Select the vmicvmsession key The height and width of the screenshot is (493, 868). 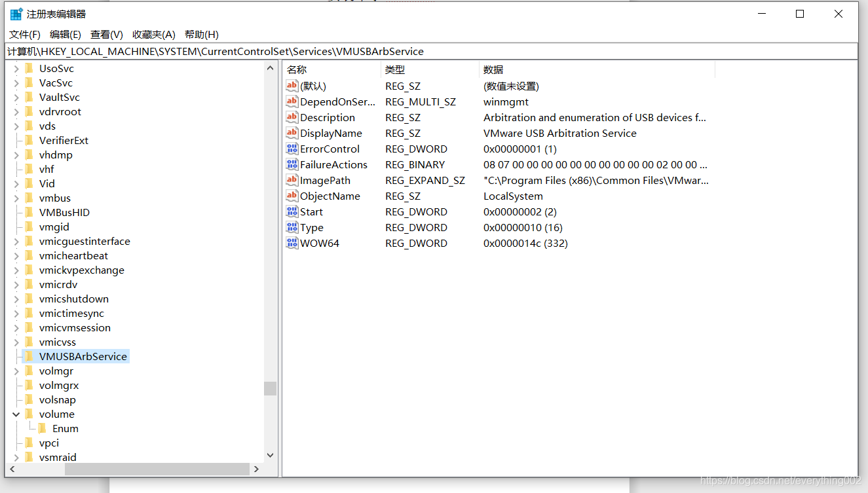pos(75,327)
